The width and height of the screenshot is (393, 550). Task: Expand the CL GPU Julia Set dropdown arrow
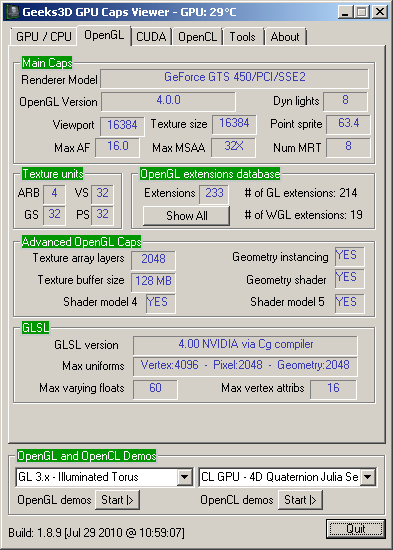coord(368,477)
